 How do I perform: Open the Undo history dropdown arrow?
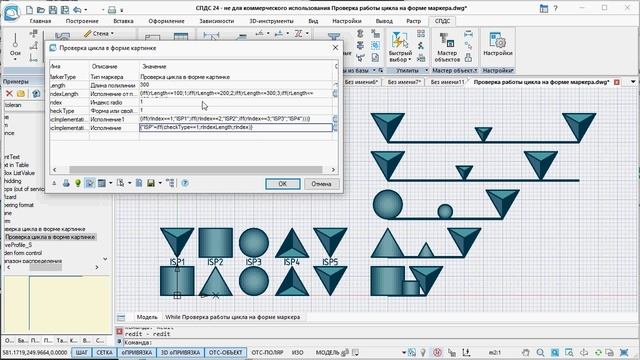tap(85, 9)
